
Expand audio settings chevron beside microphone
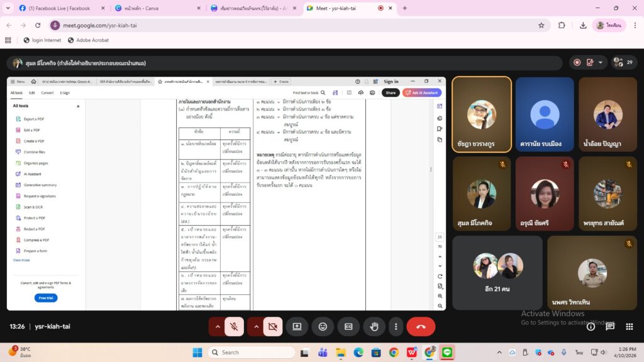click(x=218, y=327)
